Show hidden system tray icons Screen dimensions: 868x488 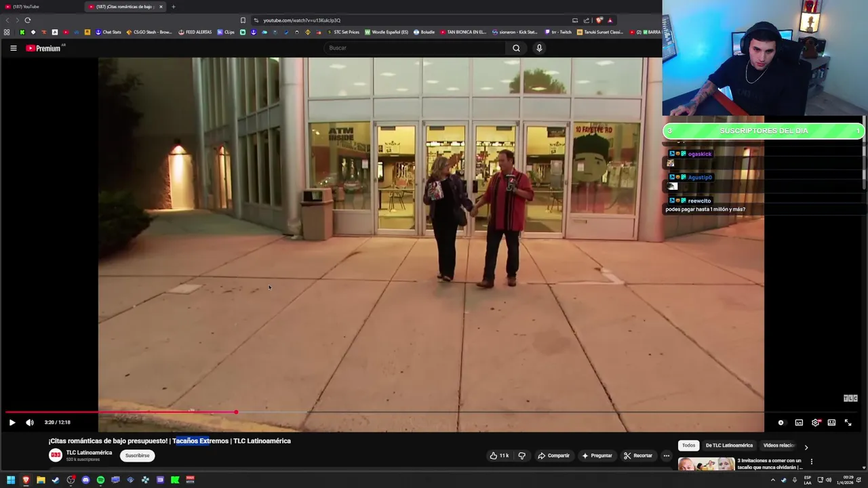(x=772, y=480)
